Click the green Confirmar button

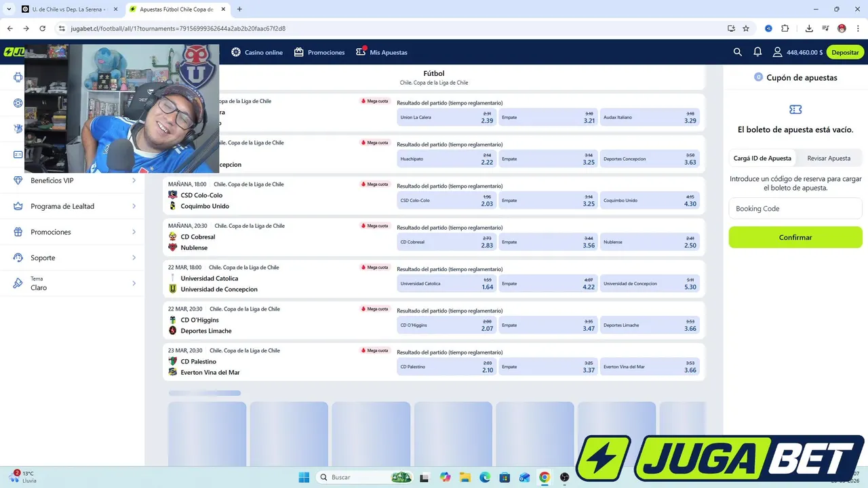(795, 237)
